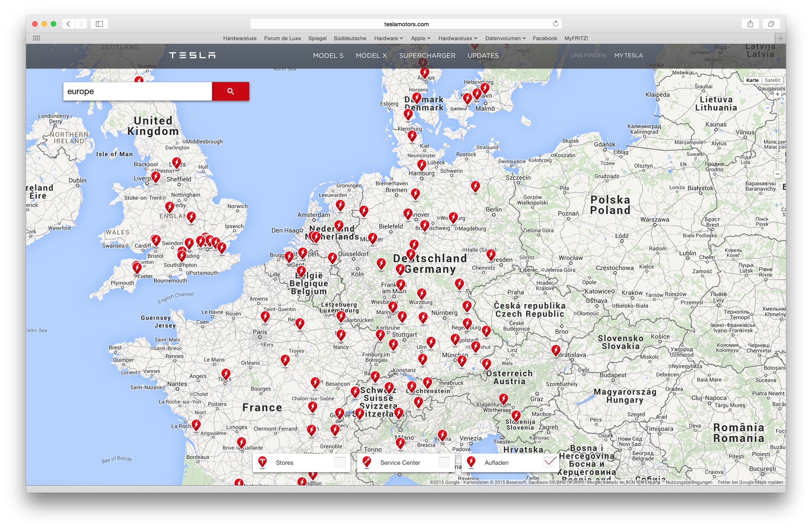Open UNS FINDEN menu item
Viewport: 812px width, 530px height.
588,56
